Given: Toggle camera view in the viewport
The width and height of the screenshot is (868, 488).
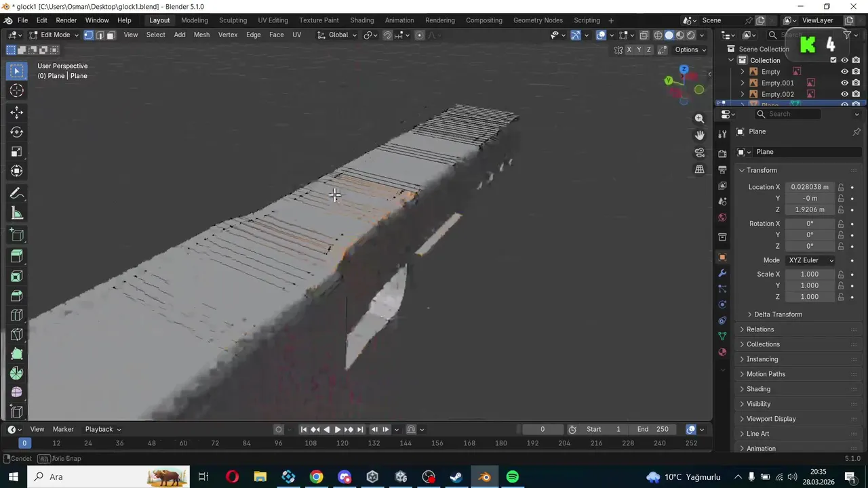Looking at the screenshot, I should click(x=699, y=152).
